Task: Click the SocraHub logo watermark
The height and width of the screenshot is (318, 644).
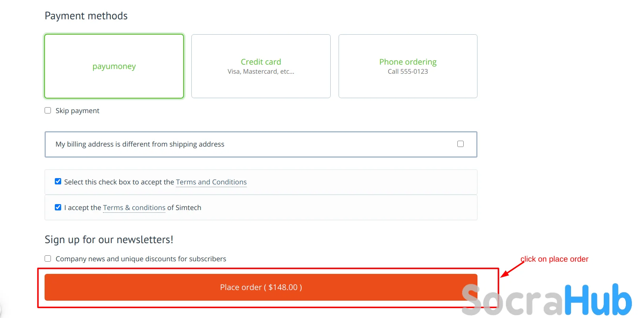Action: [x=547, y=300]
